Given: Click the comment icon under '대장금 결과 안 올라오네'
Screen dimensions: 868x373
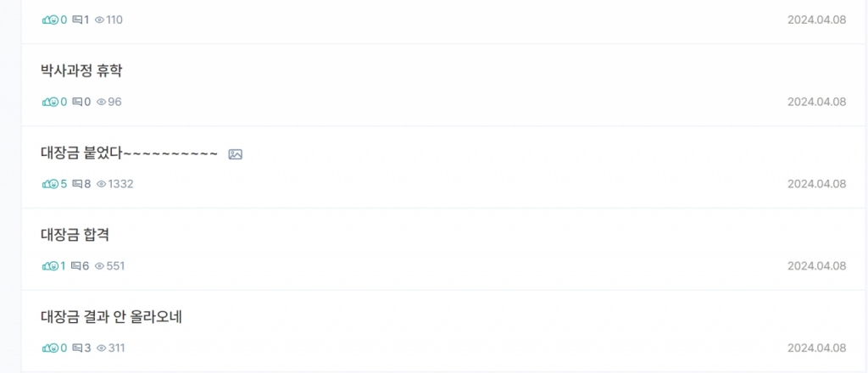Looking at the screenshot, I should coord(77,348).
